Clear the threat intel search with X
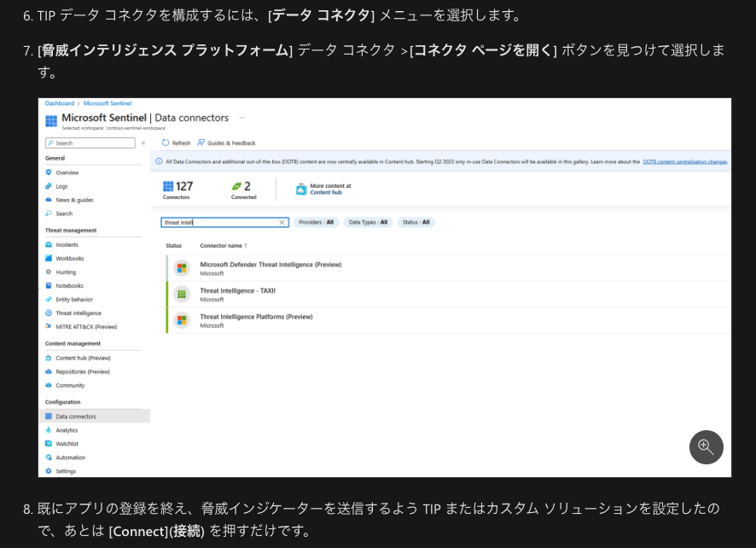 (x=282, y=223)
